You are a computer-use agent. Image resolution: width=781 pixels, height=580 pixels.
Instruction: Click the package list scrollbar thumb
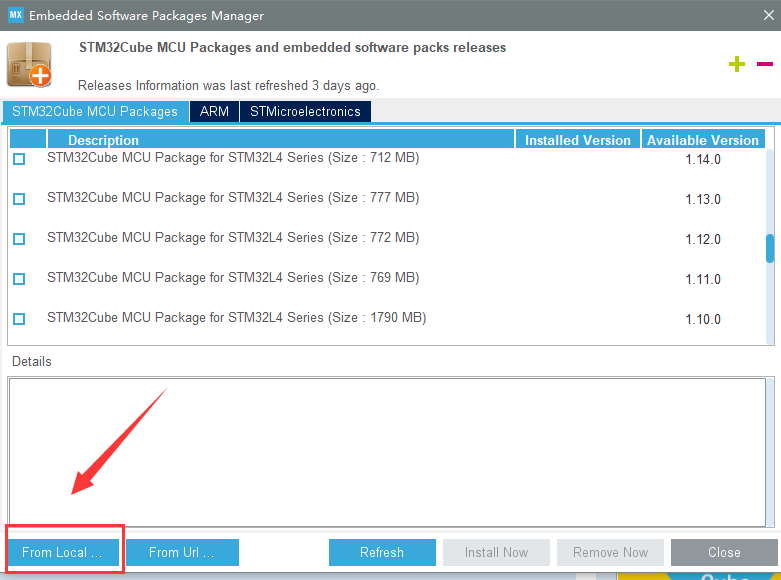click(x=770, y=248)
